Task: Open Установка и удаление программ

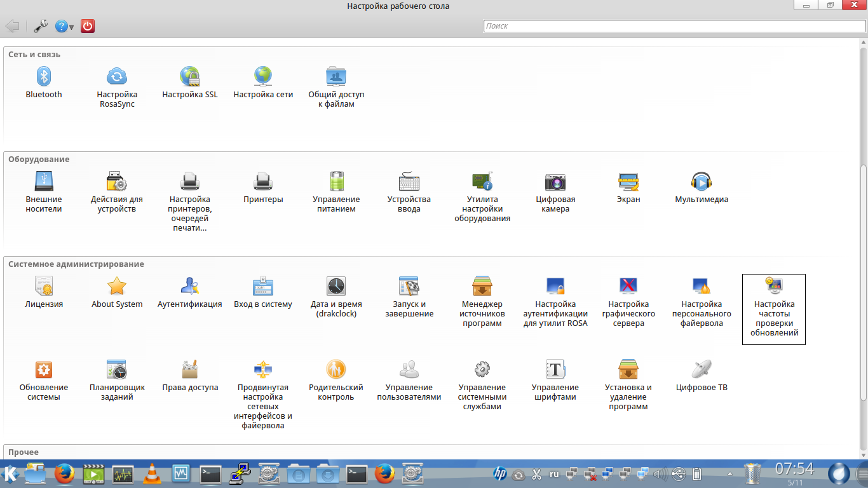Action: pos(628,370)
